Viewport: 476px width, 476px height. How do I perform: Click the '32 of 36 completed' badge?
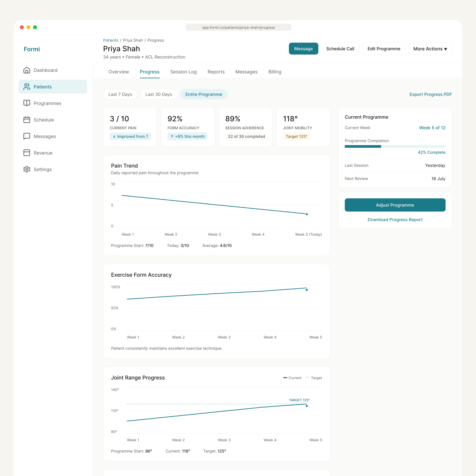(x=246, y=136)
